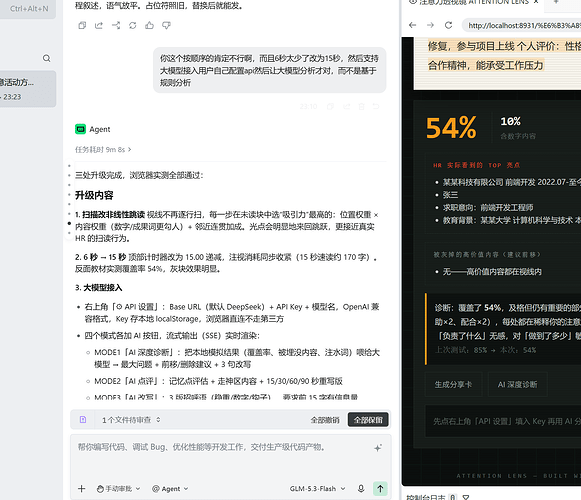Open the 手动审批 approval mode dropdown
Image resolution: width=581 pixels, height=500 pixels.
pyautogui.click(x=118, y=489)
